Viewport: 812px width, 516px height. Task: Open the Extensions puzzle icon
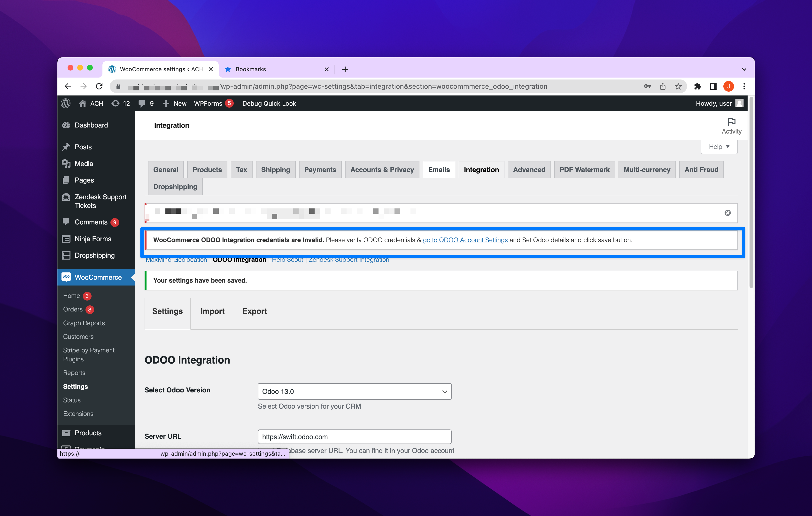point(697,86)
